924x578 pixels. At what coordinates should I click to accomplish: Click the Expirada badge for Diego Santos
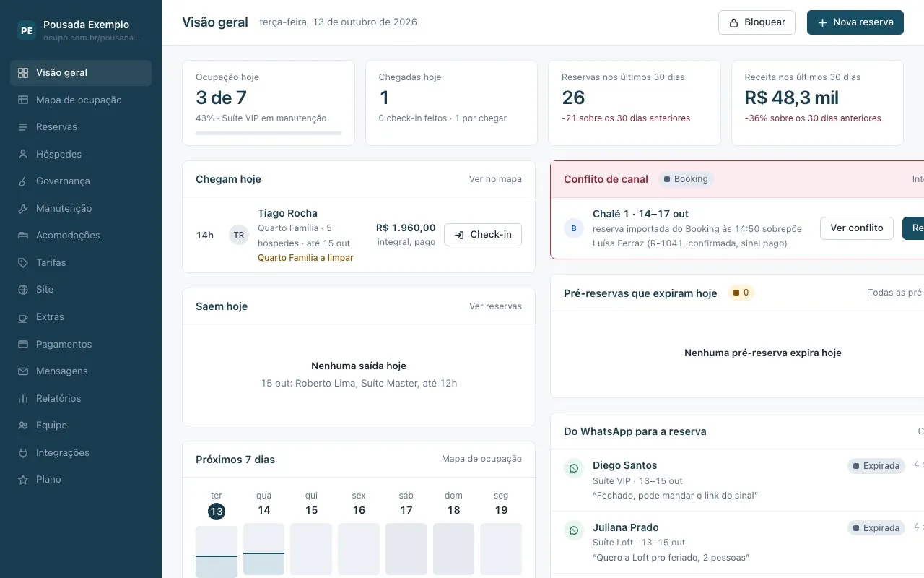(x=876, y=466)
